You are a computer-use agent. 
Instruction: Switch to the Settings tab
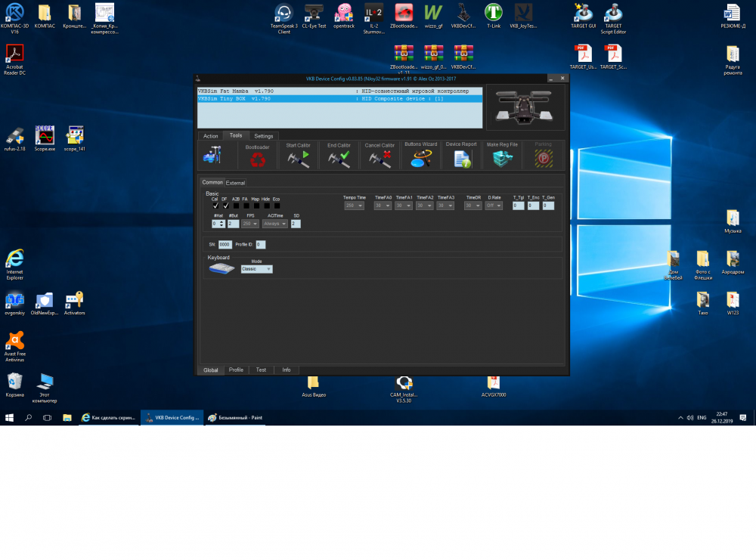tap(263, 136)
